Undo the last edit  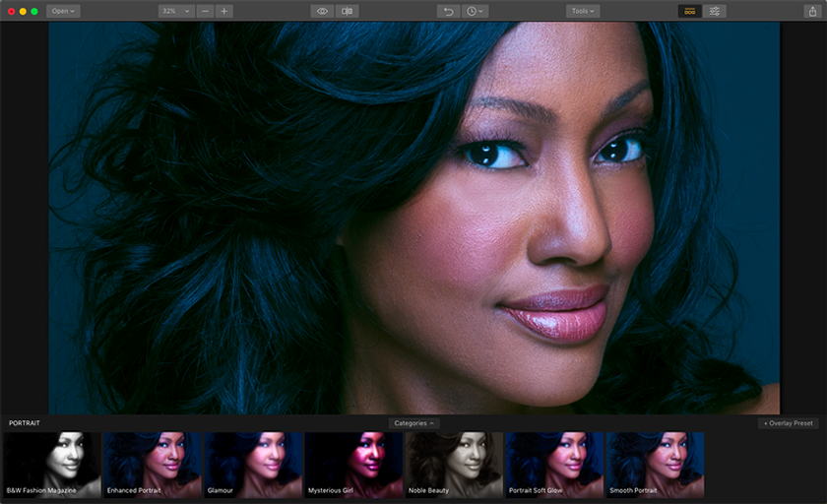[448, 11]
